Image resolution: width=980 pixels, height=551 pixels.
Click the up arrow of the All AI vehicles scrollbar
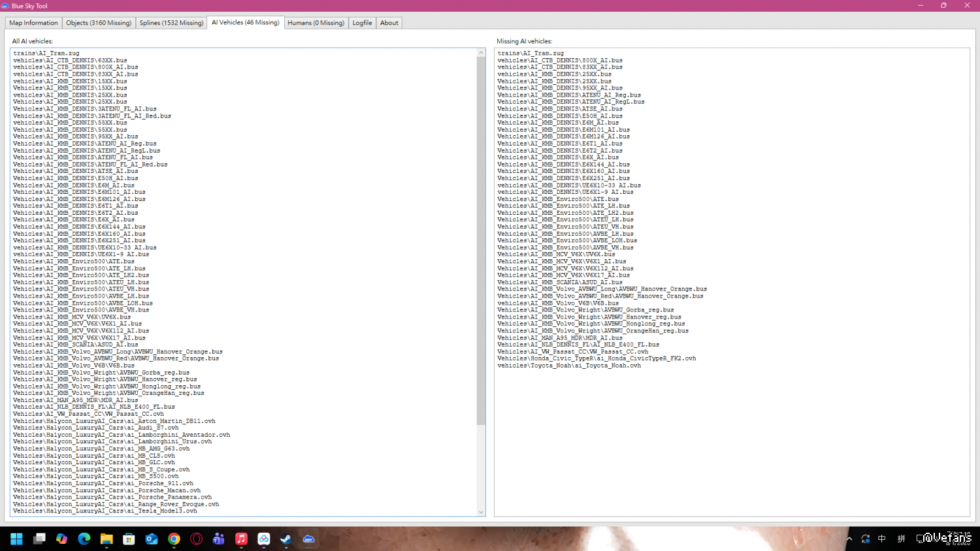(x=482, y=52)
